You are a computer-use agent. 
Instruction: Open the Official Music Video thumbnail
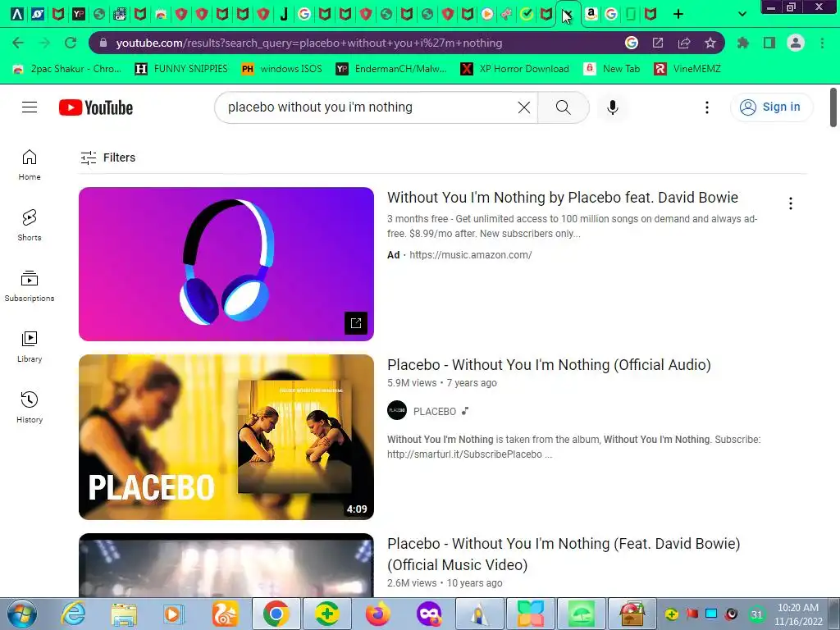[226, 565]
